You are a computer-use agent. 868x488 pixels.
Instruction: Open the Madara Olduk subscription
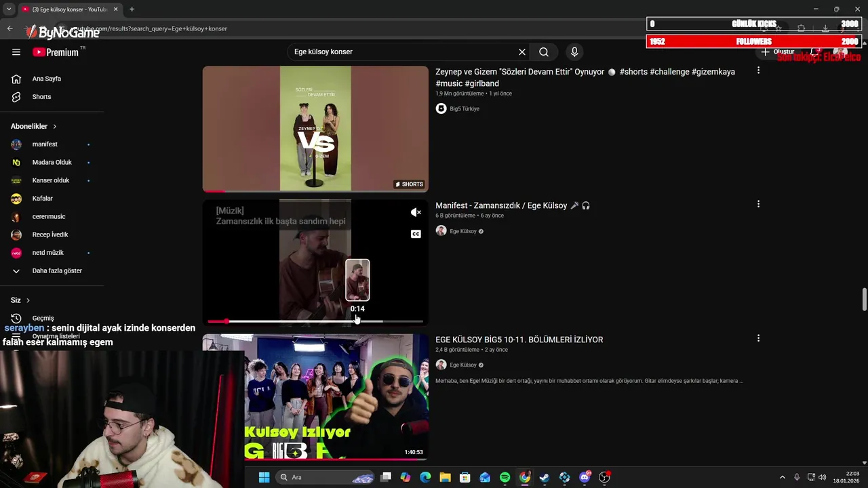[x=52, y=163]
